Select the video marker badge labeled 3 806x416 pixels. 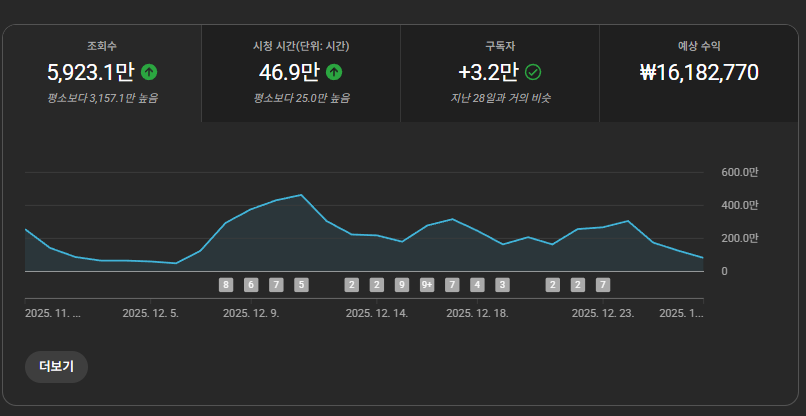pos(502,284)
